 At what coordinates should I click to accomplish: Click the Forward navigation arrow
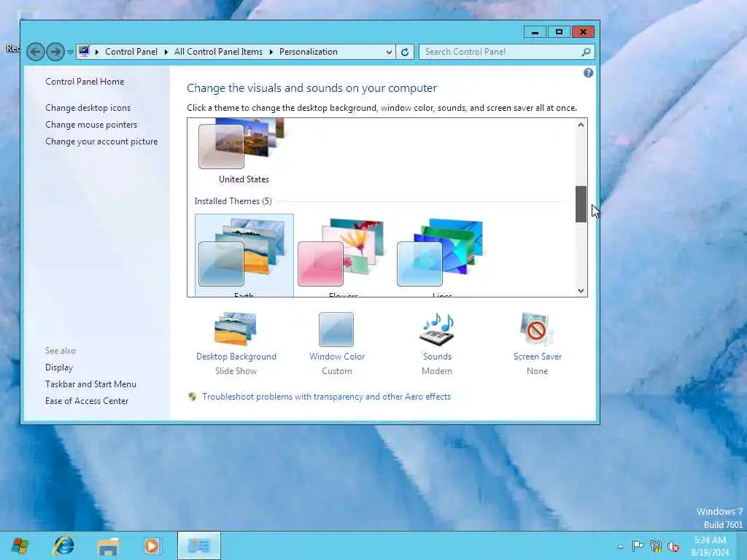pos(55,52)
